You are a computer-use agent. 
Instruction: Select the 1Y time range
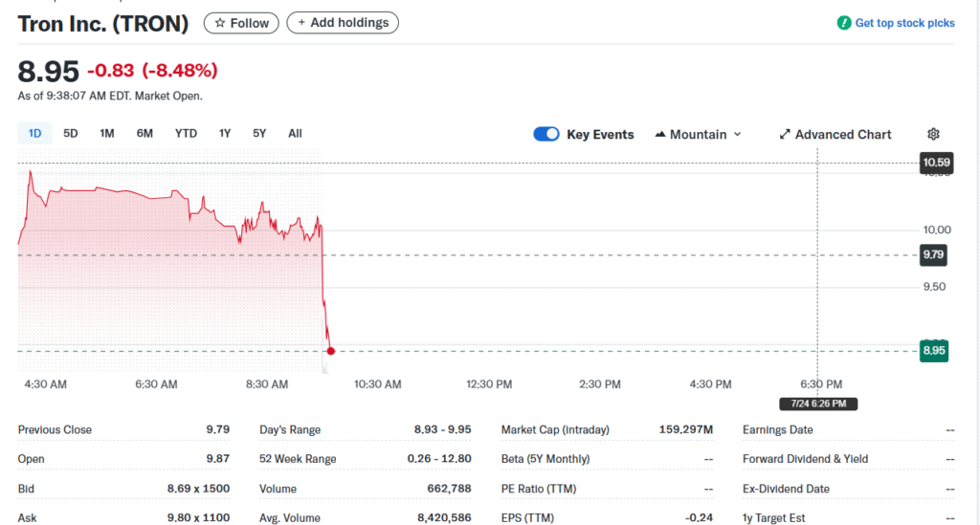[x=225, y=134]
